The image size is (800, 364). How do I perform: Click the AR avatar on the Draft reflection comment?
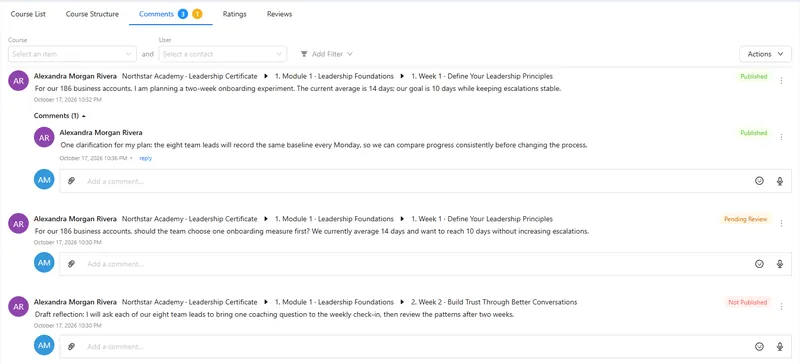tap(18, 306)
